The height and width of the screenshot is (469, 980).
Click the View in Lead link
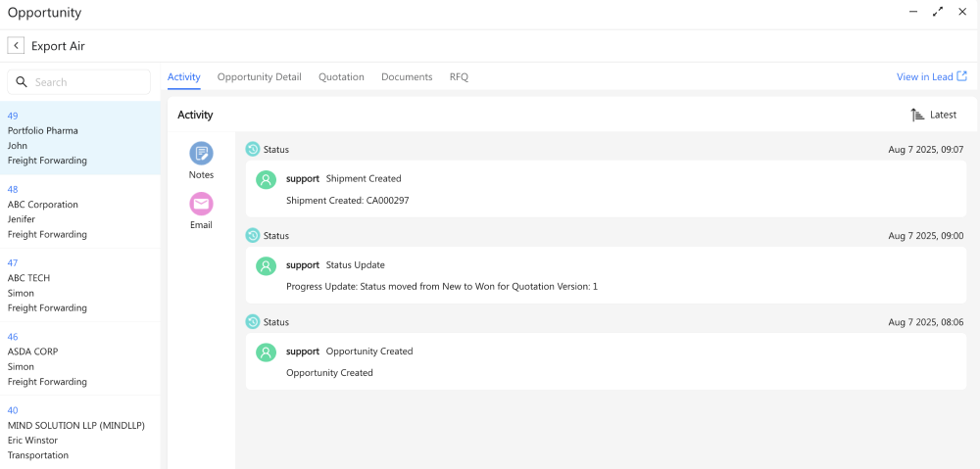tap(924, 76)
